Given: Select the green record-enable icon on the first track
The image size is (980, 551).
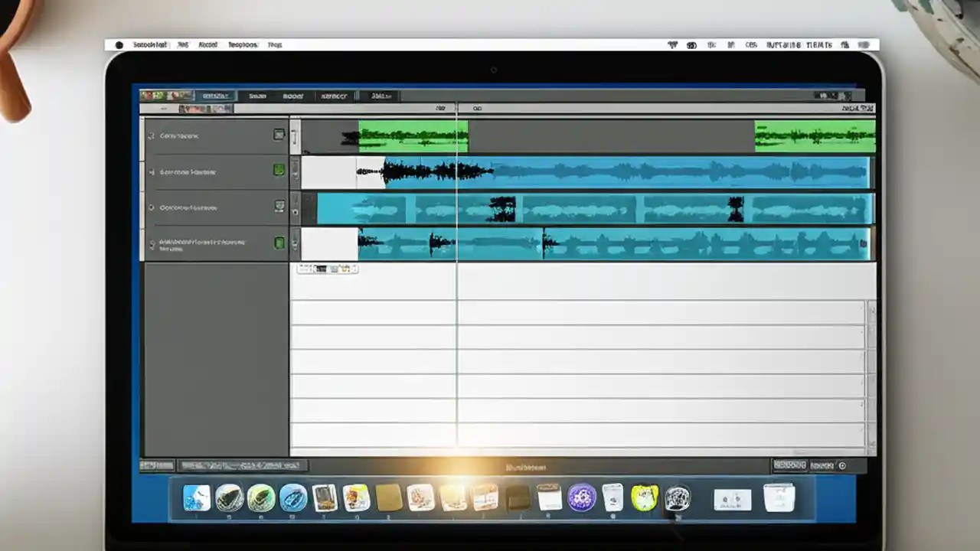Looking at the screenshot, I should coord(279,135).
